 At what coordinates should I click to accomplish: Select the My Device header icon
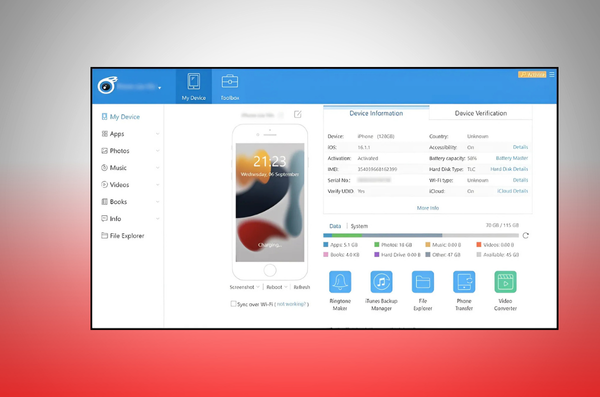tap(194, 87)
